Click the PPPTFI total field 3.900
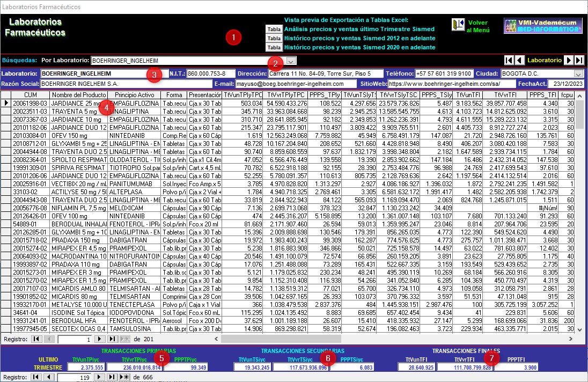This screenshot has height=382, width=588. tap(516, 368)
